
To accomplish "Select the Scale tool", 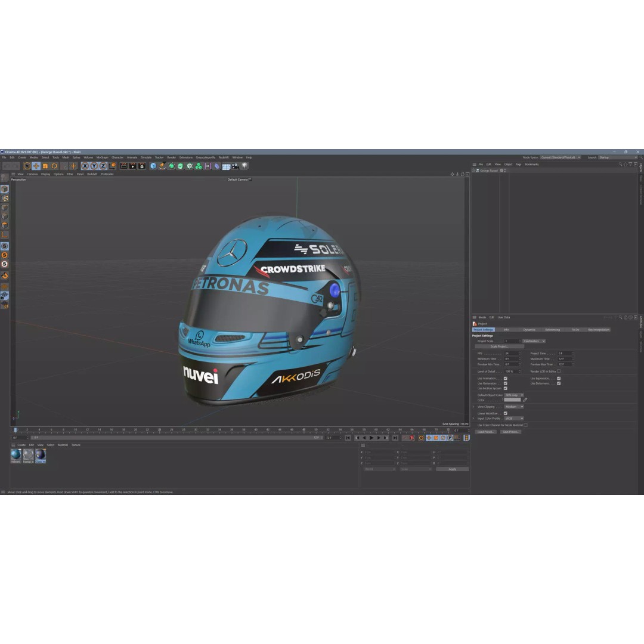I will tap(44, 166).
